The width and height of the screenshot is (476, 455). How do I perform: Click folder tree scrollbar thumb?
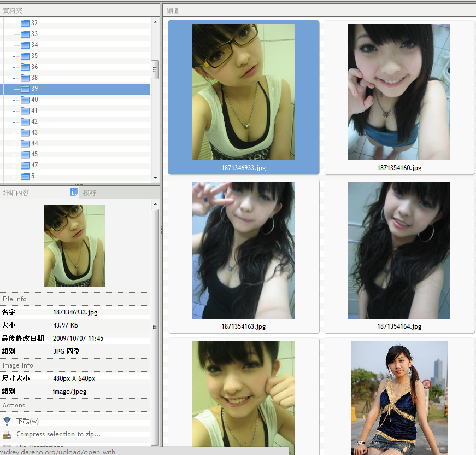(155, 69)
